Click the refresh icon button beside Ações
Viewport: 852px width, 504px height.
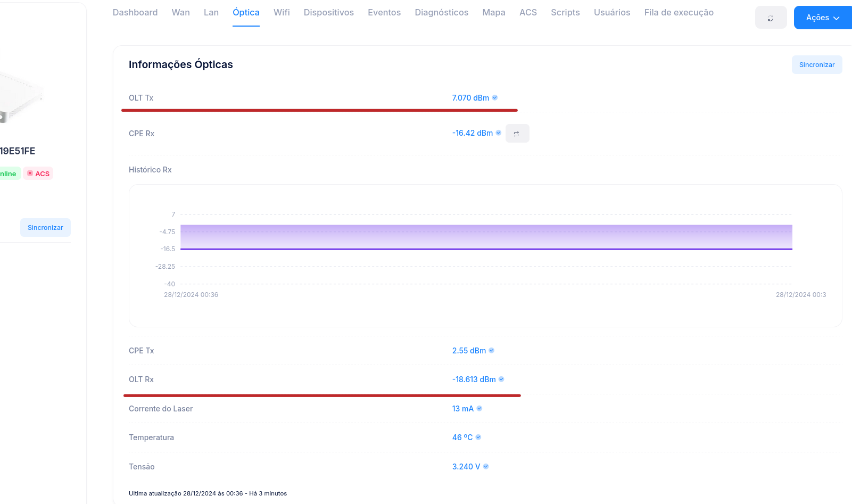tap(770, 18)
